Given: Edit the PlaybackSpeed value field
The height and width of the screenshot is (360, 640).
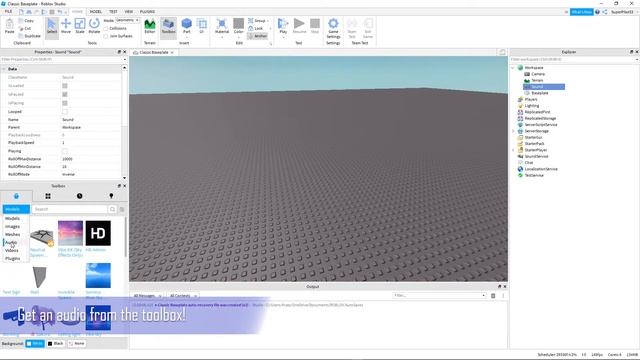Looking at the screenshot, I should pos(91,142).
